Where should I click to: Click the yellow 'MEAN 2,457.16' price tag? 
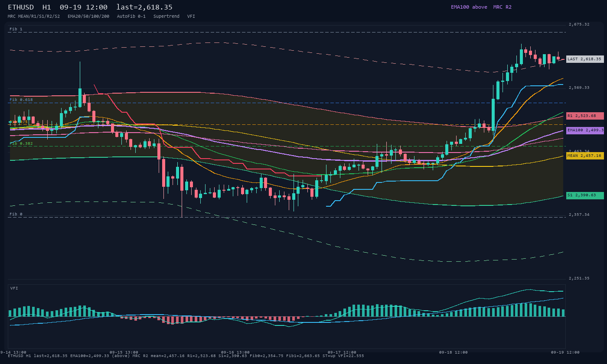point(585,156)
